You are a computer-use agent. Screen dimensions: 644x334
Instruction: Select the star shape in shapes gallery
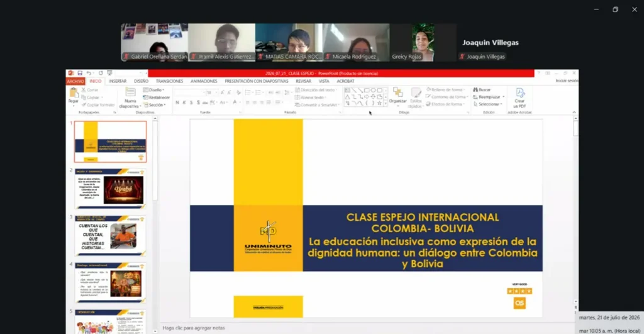pyautogui.click(x=379, y=103)
